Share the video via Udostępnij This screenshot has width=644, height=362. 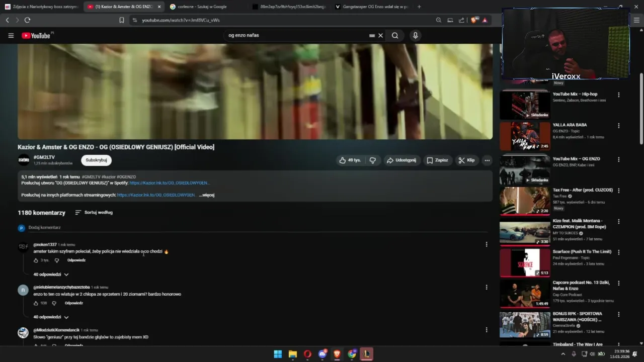401,160
